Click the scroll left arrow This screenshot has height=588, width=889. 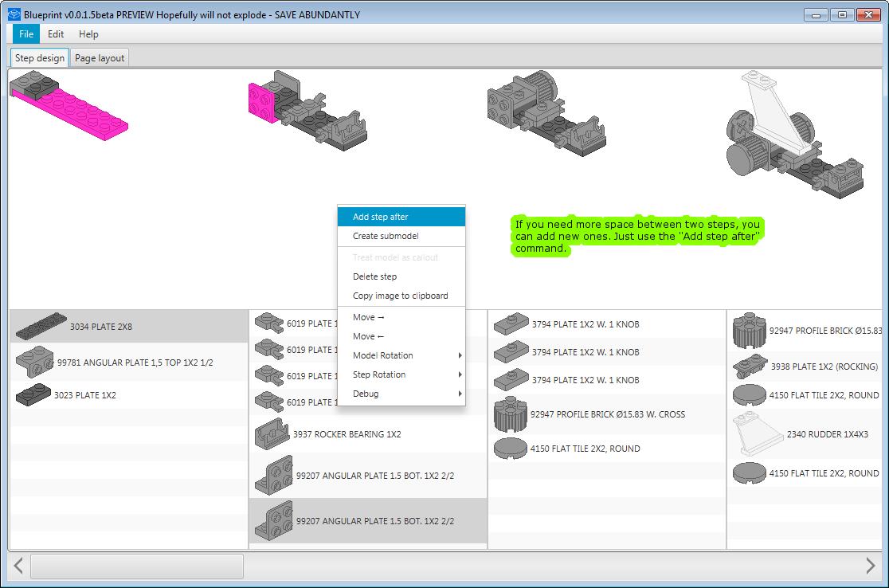(x=18, y=566)
